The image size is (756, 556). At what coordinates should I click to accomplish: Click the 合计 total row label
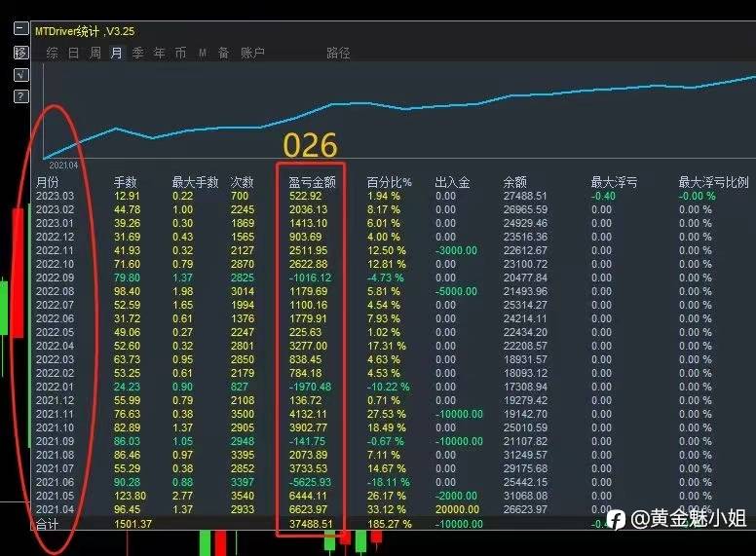(47, 524)
